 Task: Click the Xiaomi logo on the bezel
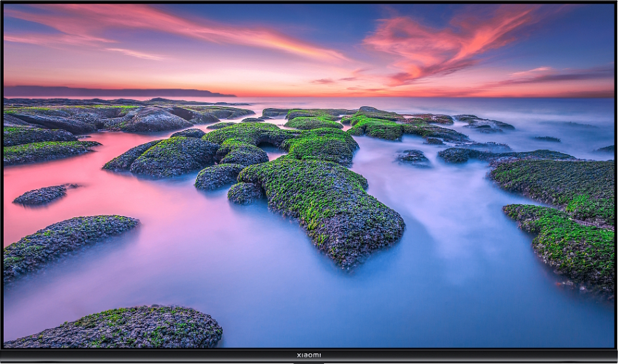pos(308,355)
